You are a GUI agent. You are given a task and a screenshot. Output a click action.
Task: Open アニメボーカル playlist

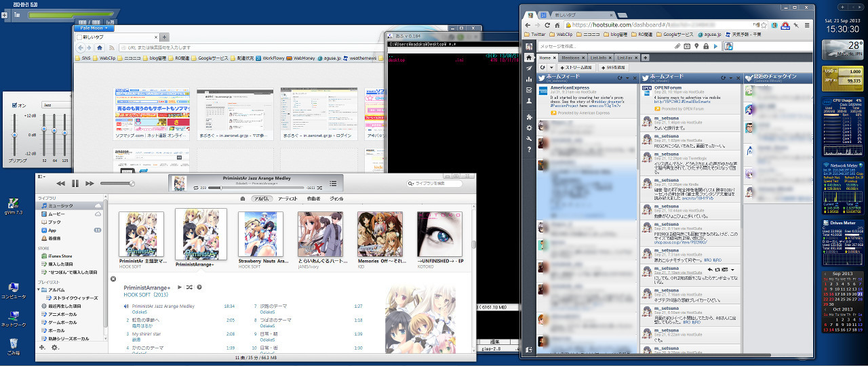tap(71, 314)
